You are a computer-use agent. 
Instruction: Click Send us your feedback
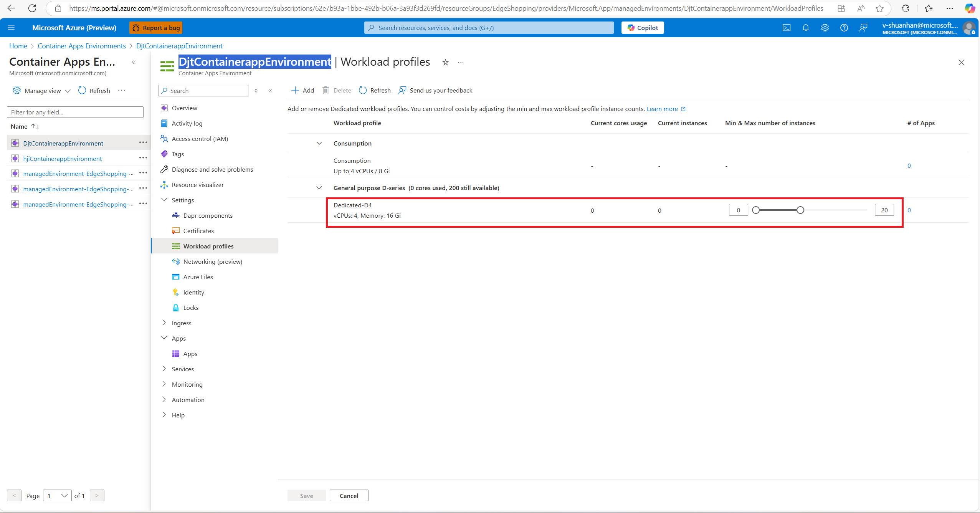coord(435,90)
